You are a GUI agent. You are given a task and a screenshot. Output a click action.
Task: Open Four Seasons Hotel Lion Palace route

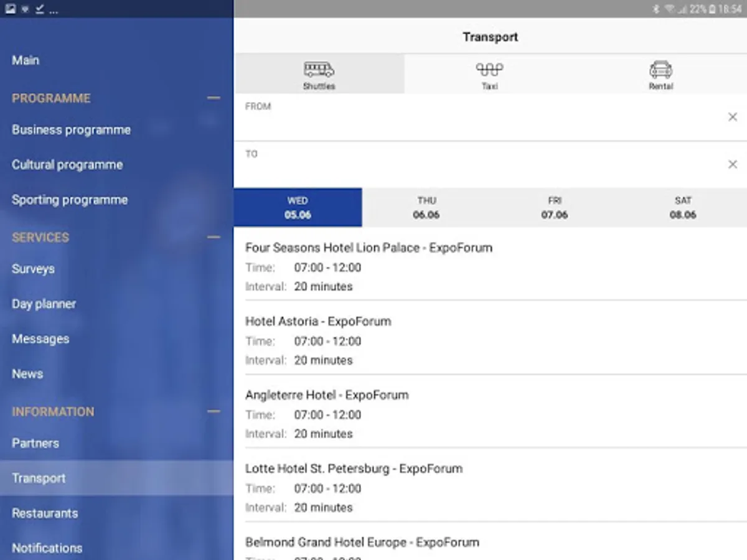point(491,264)
